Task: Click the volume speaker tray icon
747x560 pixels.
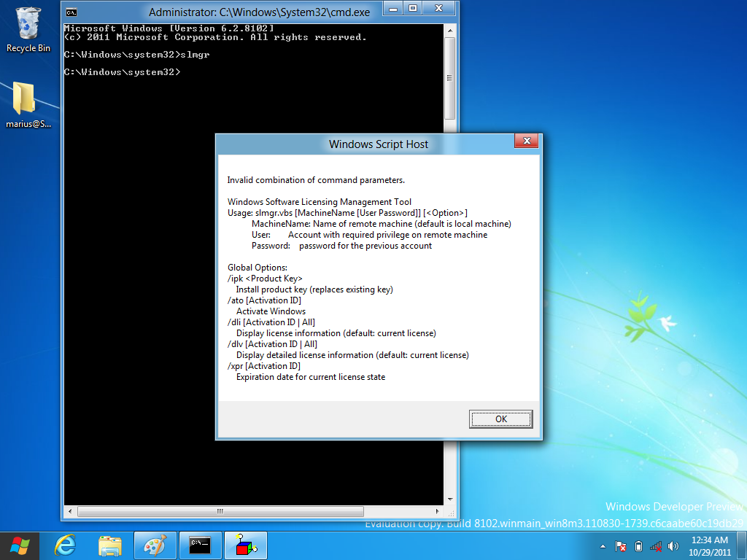Action: pyautogui.click(x=673, y=546)
